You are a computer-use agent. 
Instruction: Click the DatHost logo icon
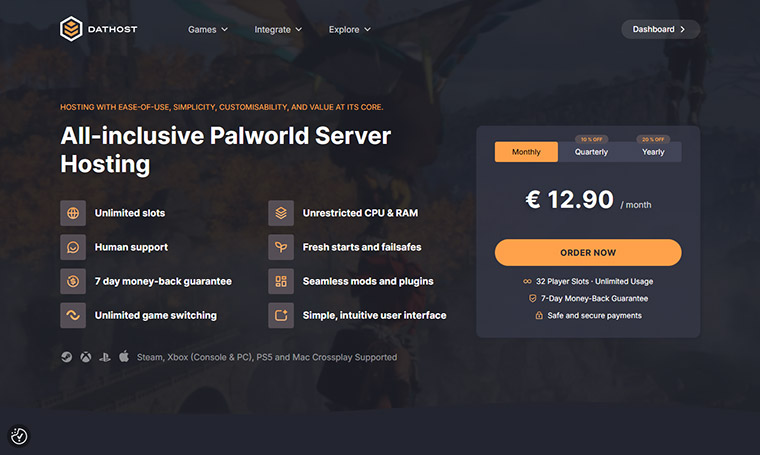pyautogui.click(x=71, y=29)
